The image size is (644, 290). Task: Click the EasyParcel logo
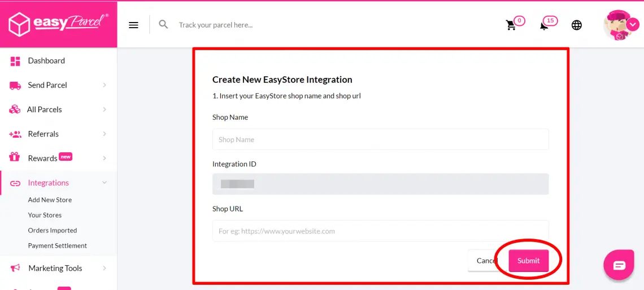[x=58, y=24]
